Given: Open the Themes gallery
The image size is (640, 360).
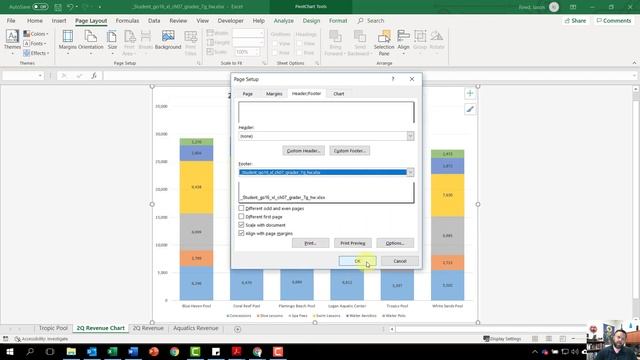Looking at the screenshot, I should pos(12,42).
